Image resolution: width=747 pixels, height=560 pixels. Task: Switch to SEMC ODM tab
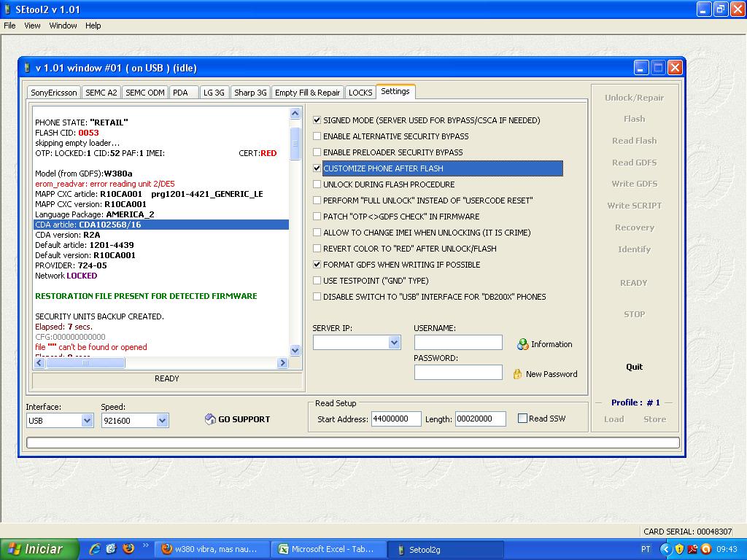(x=145, y=93)
